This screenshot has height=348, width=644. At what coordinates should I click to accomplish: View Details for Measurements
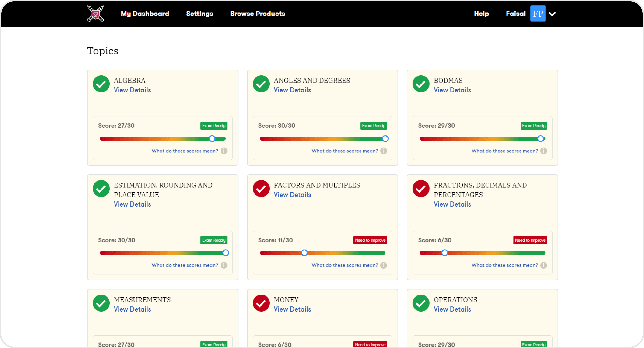pos(132,309)
